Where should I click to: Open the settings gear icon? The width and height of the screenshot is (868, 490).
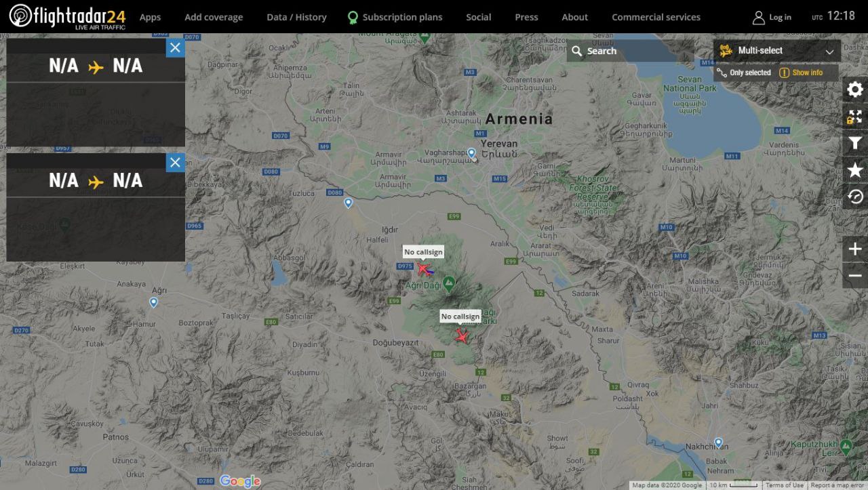pyautogui.click(x=855, y=89)
